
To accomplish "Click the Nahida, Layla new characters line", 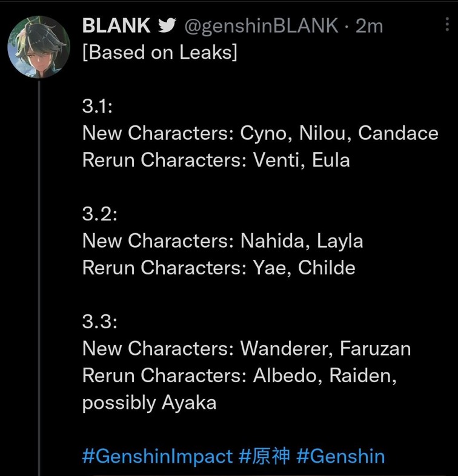I will click(x=222, y=241).
